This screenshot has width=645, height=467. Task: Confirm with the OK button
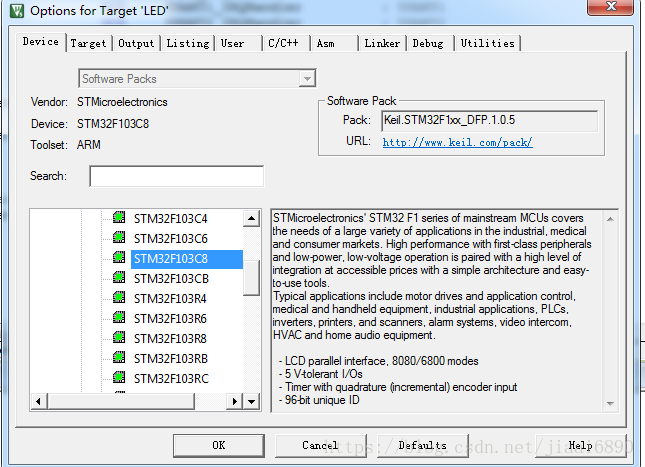pos(219,446)
